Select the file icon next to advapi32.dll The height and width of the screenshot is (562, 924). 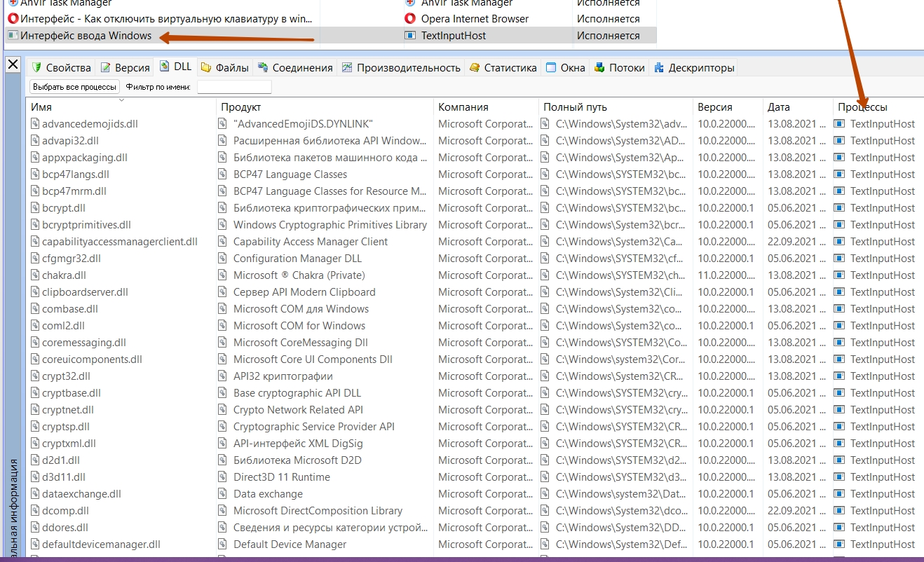point(34,141)
